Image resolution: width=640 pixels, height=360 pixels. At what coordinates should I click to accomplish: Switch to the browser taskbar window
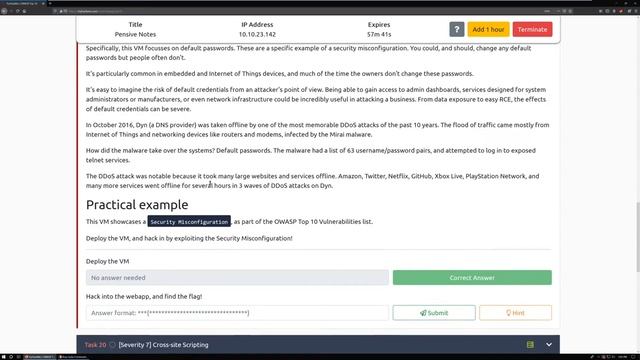click(x=39, y=357)
